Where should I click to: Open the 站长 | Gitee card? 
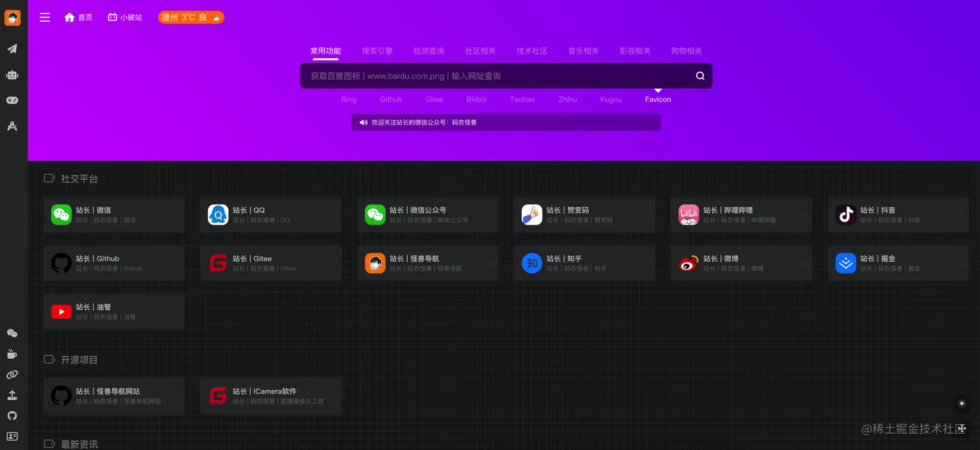coord(271,264)
